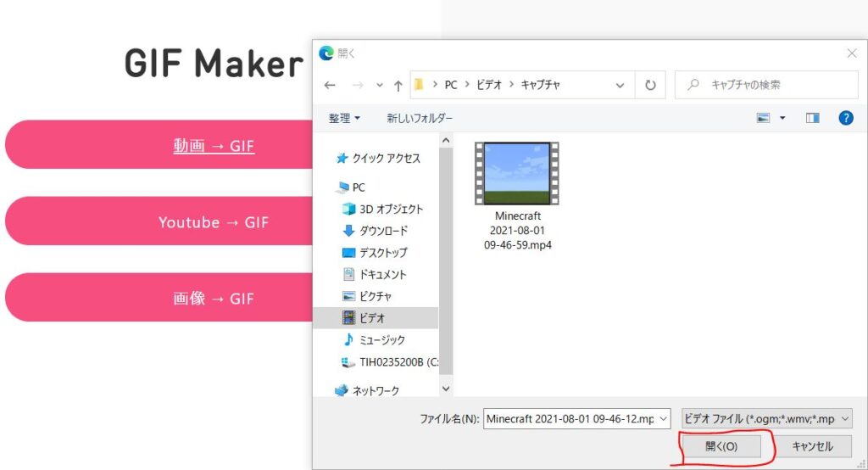The width and height of the screenshot is (868, 470).
Task: Click the 3D オブジェクト cube icon
Action: pyautogui.click(x=348, y=209)
